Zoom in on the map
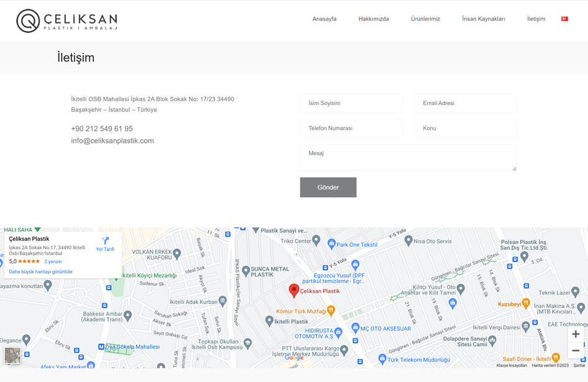 [x=576, y=334]
